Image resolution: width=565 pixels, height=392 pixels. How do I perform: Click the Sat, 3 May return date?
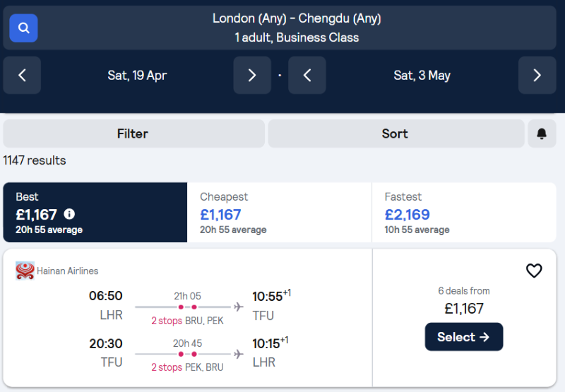point(422,76)
